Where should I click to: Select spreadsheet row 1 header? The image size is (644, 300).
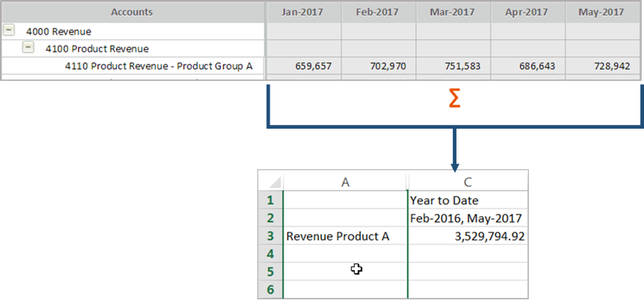270,200
